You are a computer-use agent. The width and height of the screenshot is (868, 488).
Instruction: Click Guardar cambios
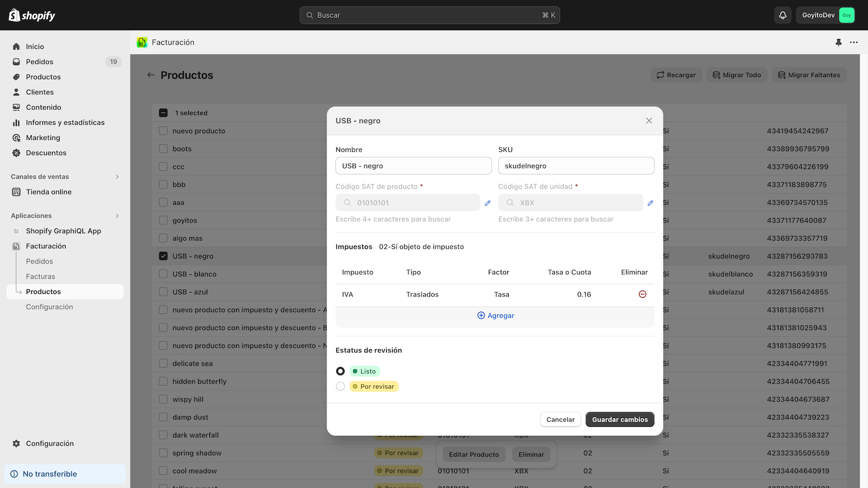(620, 420)
